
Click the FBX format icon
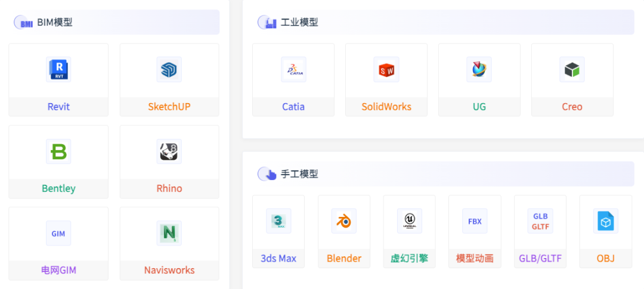(475, 221)
